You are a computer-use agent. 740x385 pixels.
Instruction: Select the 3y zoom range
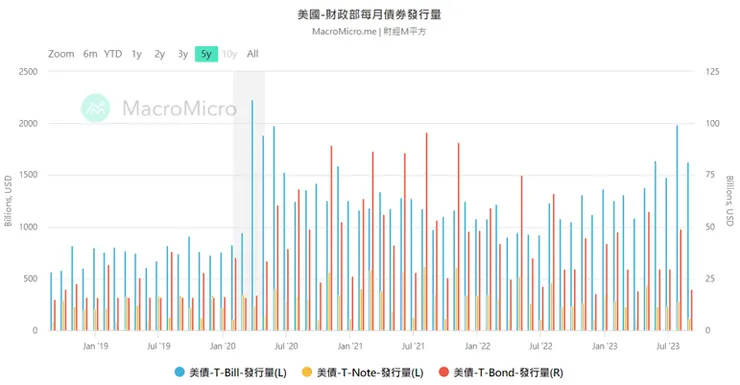(183, 54)
